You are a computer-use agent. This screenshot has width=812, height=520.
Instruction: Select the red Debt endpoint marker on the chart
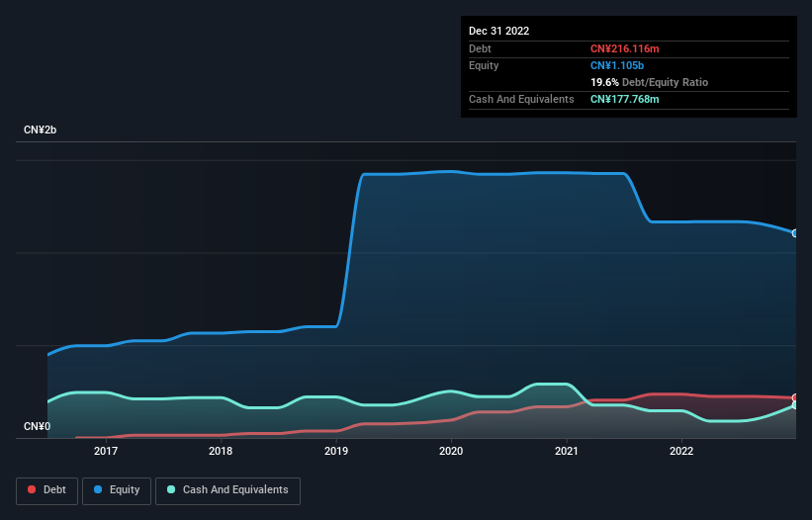[x=795, y=397]
